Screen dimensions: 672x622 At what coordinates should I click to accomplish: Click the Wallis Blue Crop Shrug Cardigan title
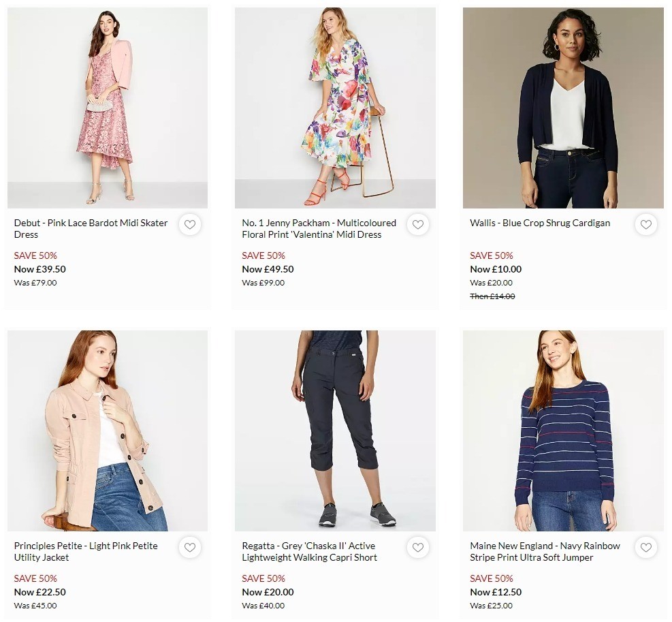(540, 223)
